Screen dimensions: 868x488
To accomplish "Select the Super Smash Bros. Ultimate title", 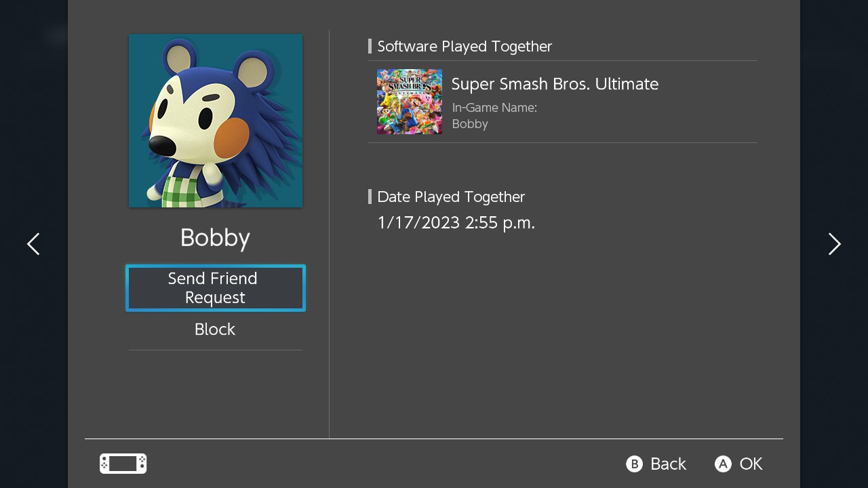I will point(555,84).
